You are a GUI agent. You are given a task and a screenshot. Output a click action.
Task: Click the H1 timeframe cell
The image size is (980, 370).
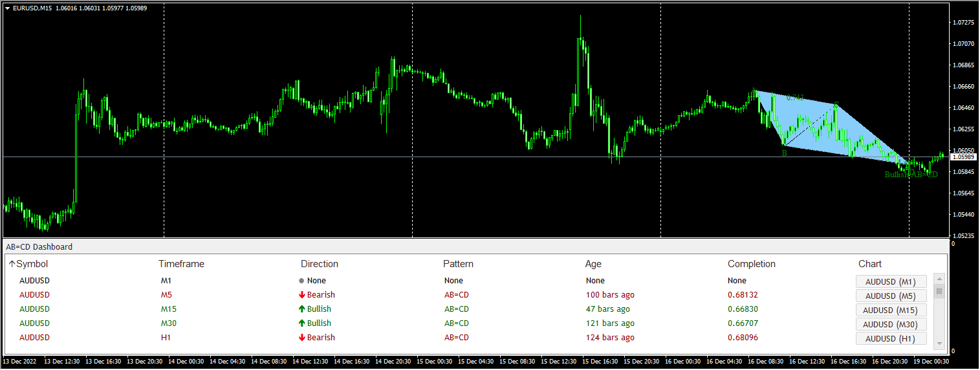166,338
